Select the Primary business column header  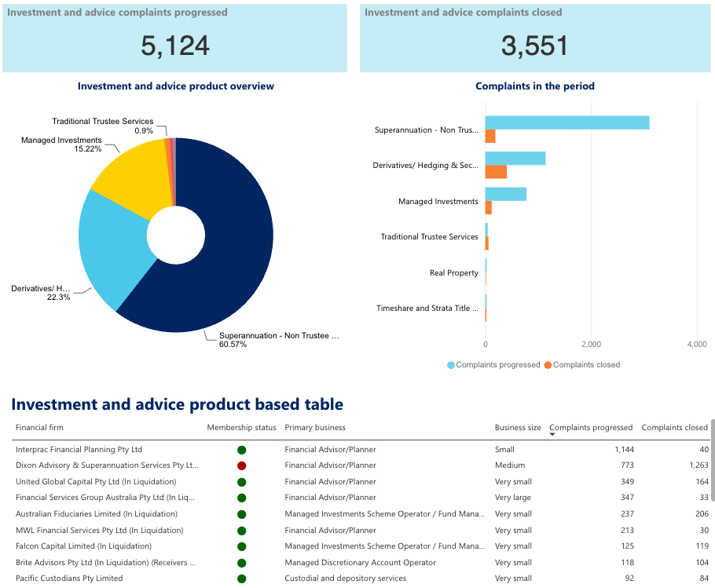click(x=315, y=427)
